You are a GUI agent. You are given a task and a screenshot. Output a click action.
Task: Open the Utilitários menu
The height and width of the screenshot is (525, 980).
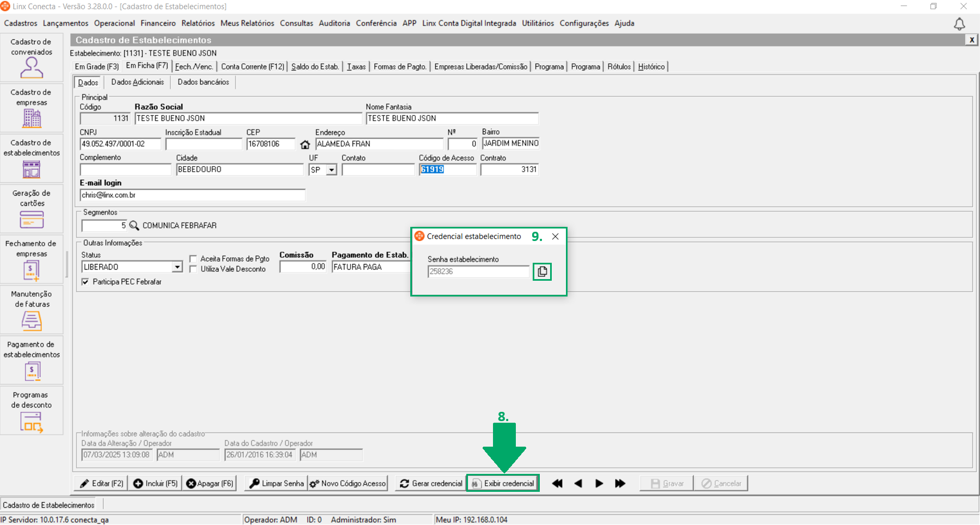tap(538, 23)
